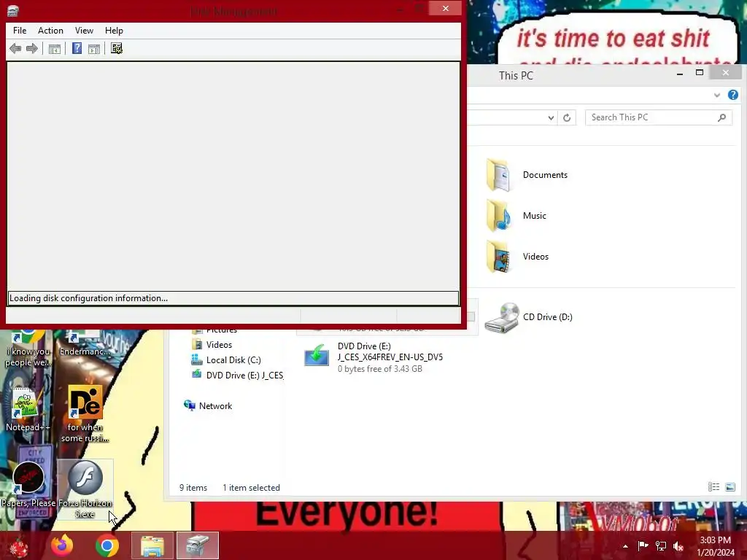Close the This PC window
This screenshot has height=560, width=747.
pos(725,73)
